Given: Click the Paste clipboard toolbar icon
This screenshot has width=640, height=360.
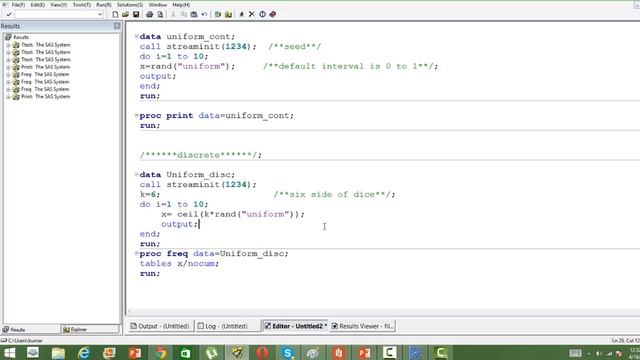Looking at the screenshot, I should [194, 14].
